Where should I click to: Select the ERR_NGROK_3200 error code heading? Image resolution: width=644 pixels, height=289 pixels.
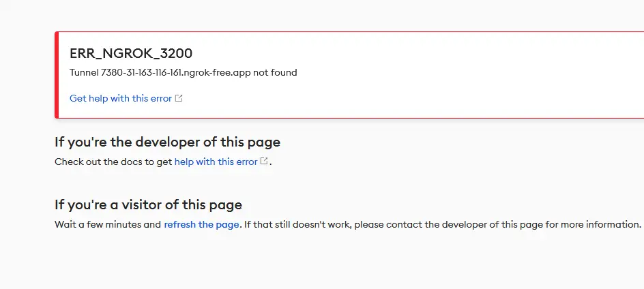tap(131, 53)
